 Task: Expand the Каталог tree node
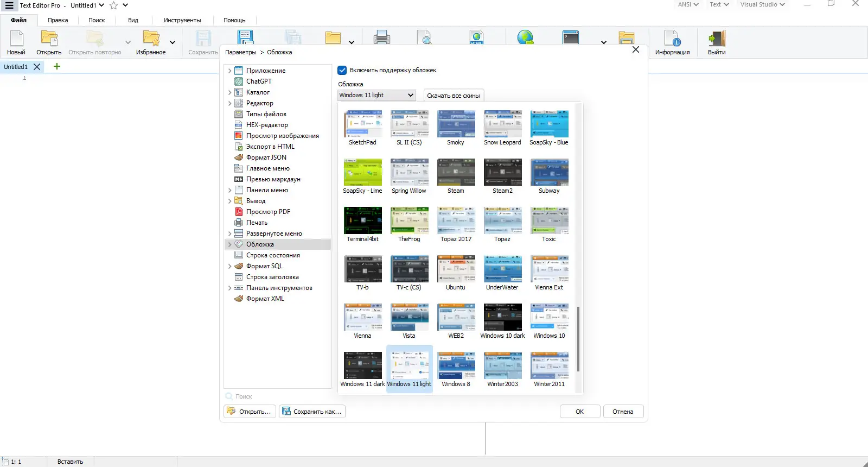pos(229,92)
